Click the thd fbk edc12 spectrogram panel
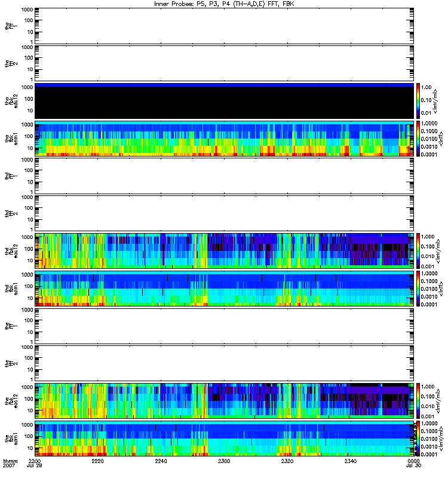Screen dimensions: 448x478 tap(224, 251)
